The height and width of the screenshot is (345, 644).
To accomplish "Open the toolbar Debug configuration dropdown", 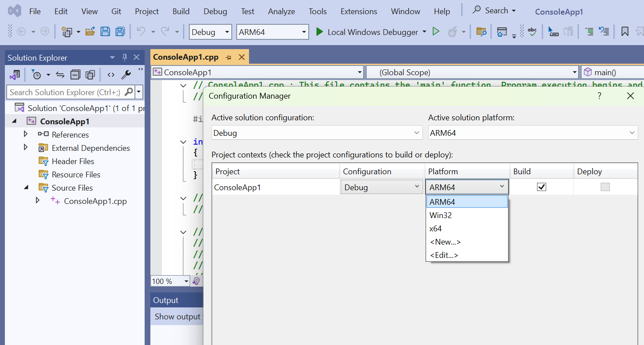I will [x=211, y=32].
